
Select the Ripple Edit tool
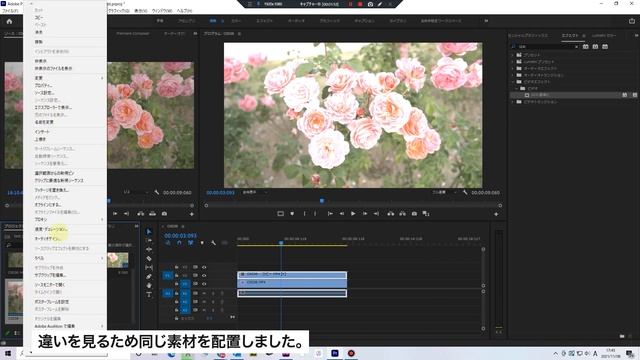(149, 249)
